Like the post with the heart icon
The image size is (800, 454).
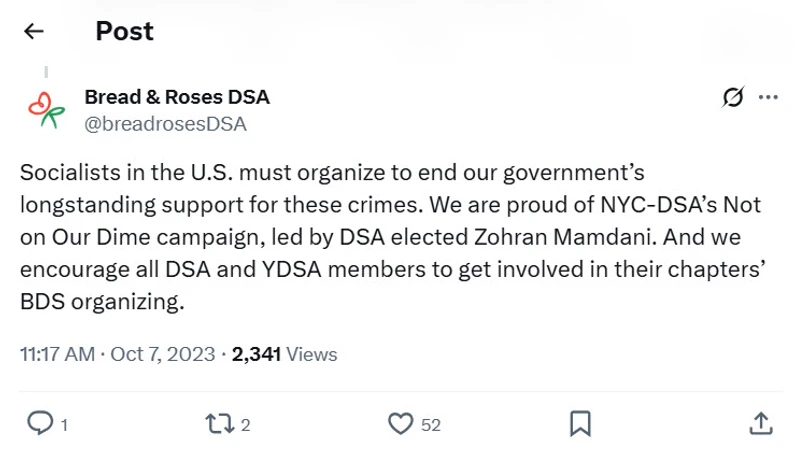point(400,424)
